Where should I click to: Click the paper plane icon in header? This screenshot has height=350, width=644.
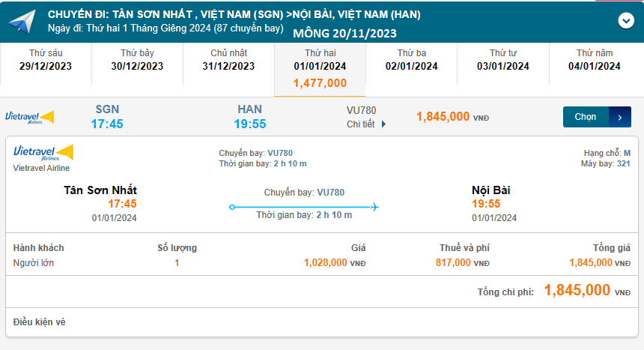(22, 22)
